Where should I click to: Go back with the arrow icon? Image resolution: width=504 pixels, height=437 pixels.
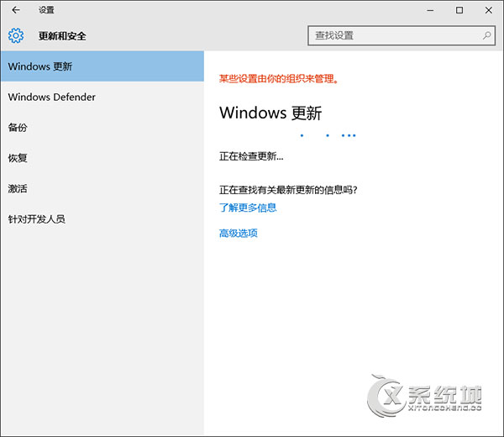tap(16, 10)
